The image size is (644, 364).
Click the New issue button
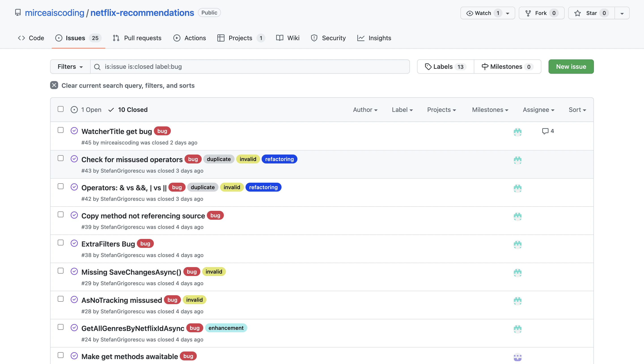(x=571, y=67)
